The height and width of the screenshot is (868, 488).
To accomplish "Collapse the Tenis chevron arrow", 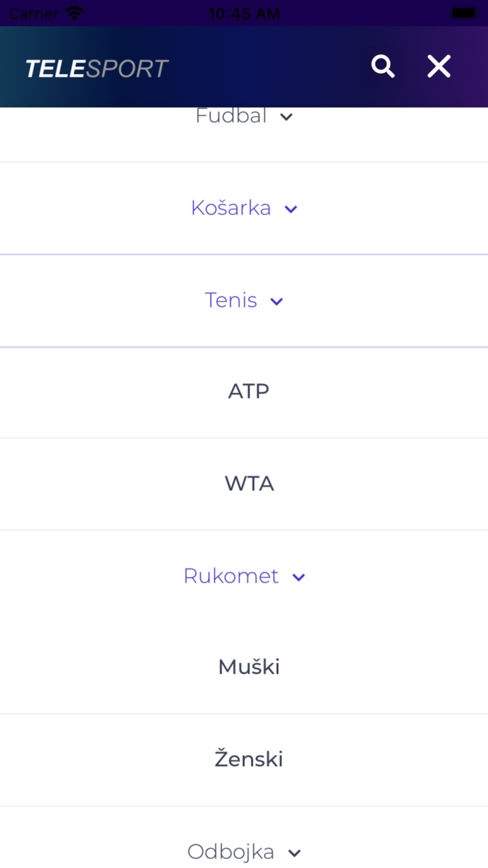I will coord(277,301).
